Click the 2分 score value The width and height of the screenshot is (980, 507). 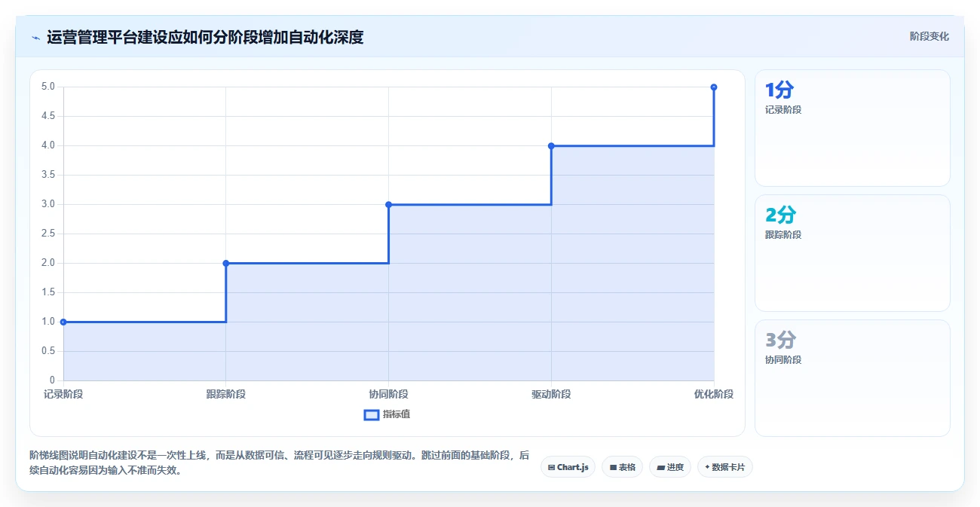[780, 215]
